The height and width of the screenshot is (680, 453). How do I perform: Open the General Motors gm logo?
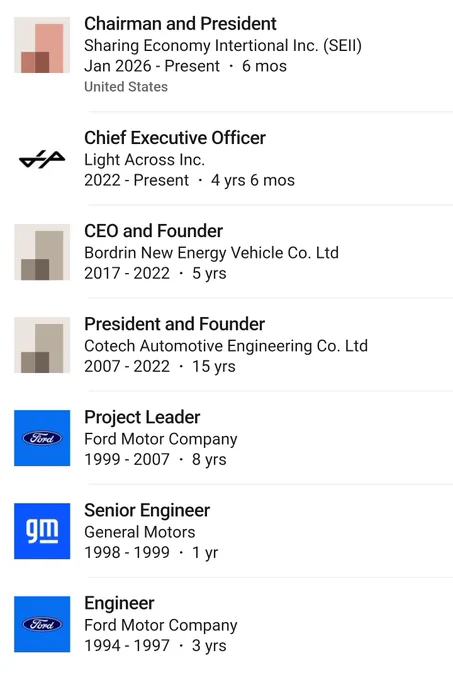pyautogui.click(x=42, y=531)
